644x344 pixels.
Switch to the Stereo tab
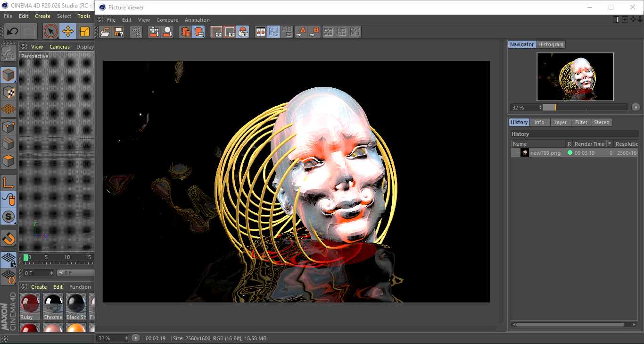pos(602,122)
